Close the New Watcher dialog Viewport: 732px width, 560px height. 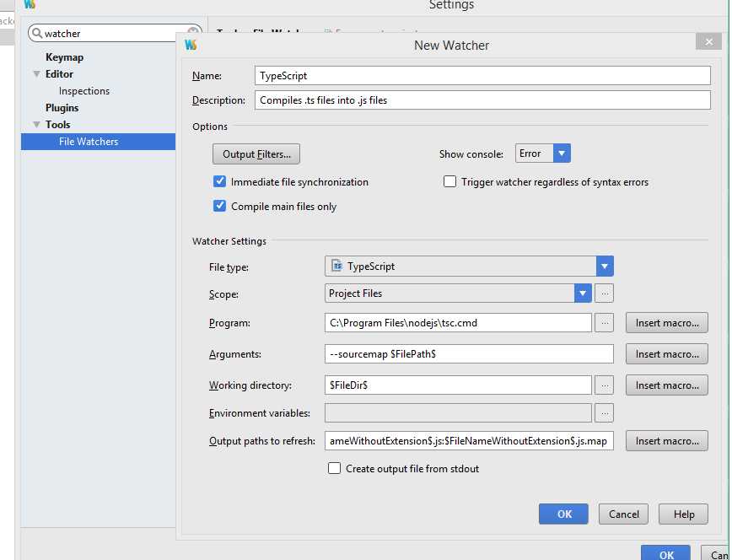(x=708, y=41)
